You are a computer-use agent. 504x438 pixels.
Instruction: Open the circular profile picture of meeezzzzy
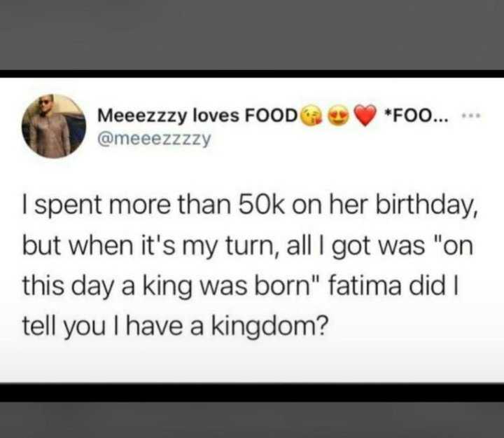click(x=54, y=126)
